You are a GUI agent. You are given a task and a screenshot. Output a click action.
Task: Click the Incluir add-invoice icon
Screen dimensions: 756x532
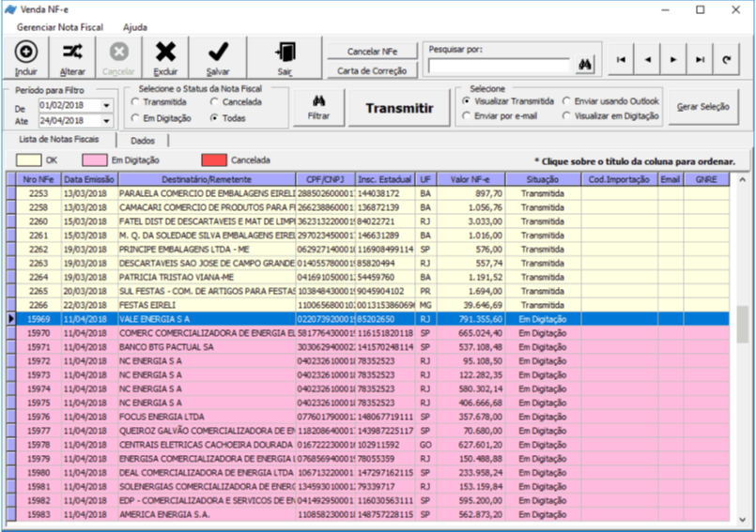tap(26, 53)
